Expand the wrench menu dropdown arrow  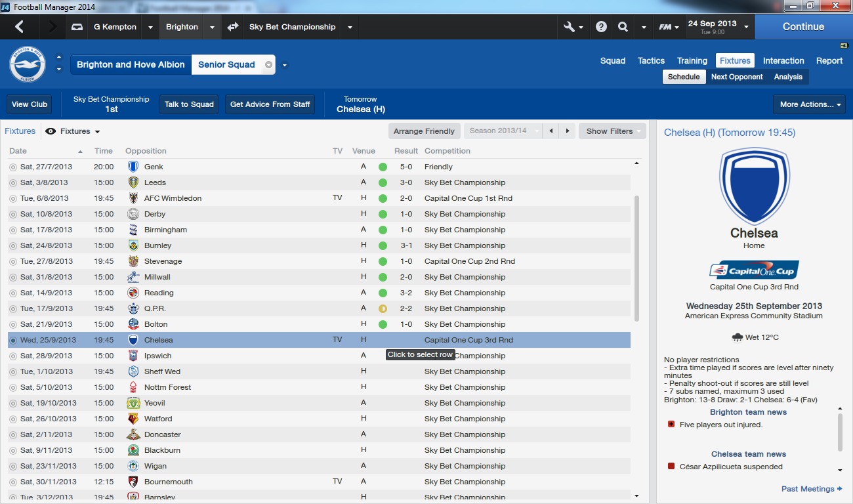[581, 28]
